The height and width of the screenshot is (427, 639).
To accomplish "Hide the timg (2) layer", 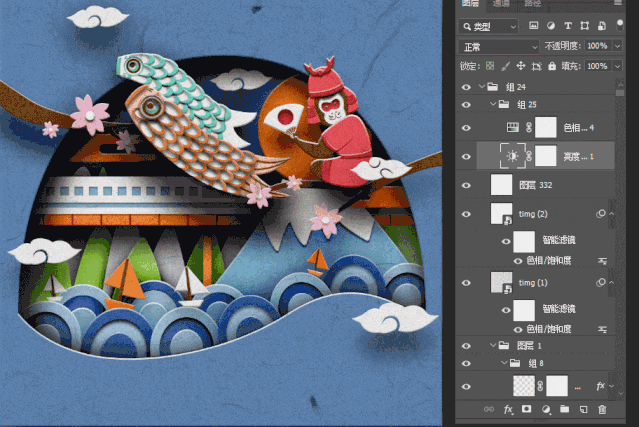I will click(466, 213).
